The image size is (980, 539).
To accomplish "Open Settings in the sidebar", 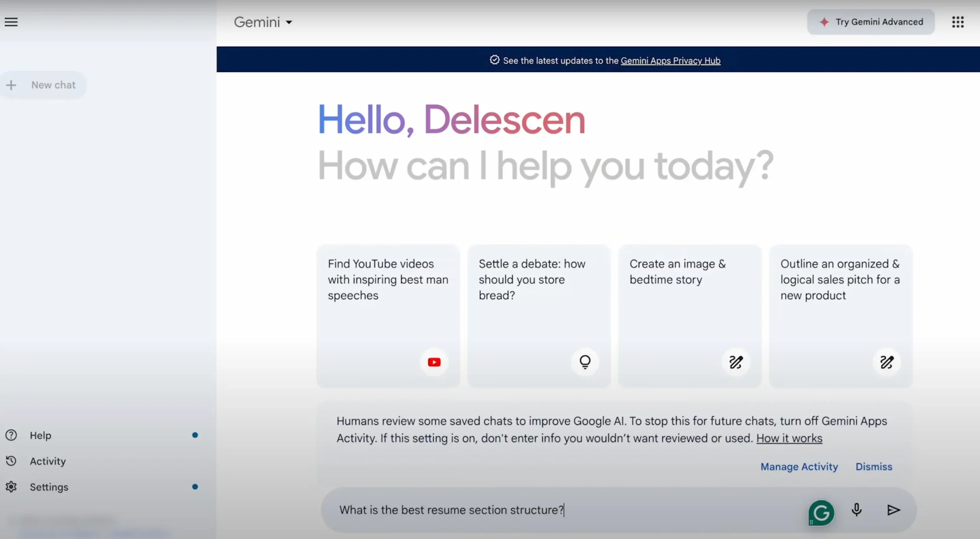I will [x=102, y=487].
